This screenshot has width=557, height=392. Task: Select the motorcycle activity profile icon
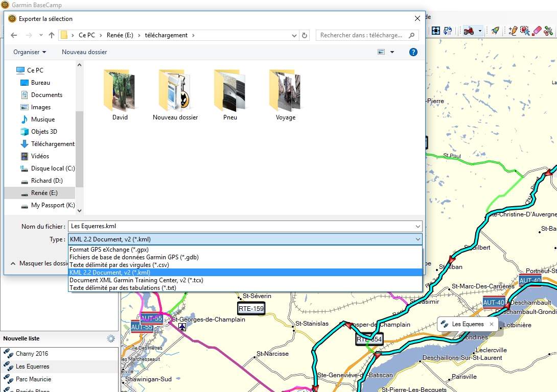[469, 31]
